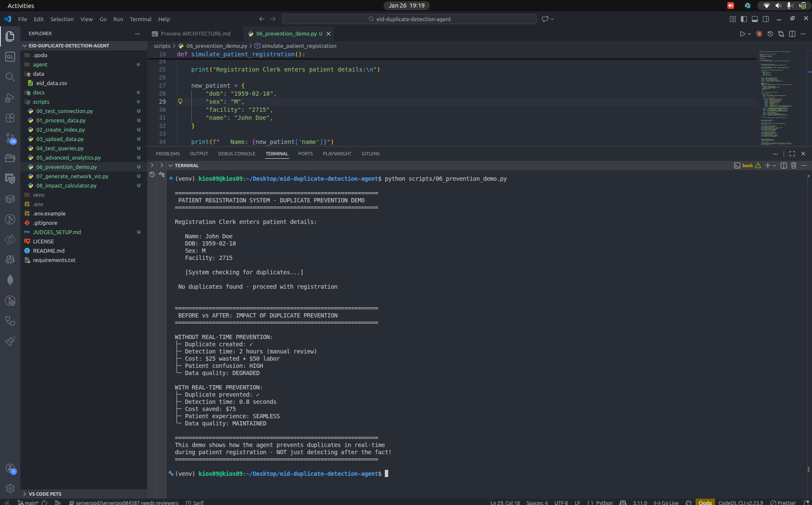Open the Terminal menu in the menu bar
812x505 pixels.
141,19
